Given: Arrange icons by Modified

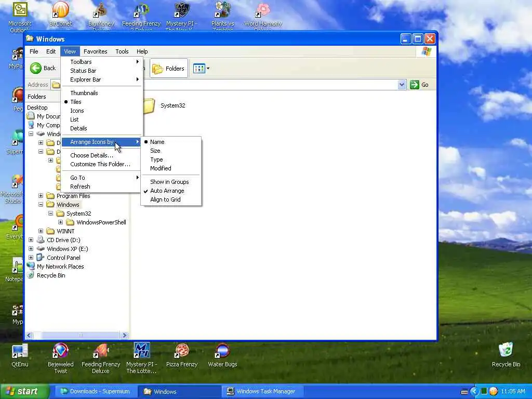Looking at the screenshot, I should pyautogui.click(x=171, y=168).
